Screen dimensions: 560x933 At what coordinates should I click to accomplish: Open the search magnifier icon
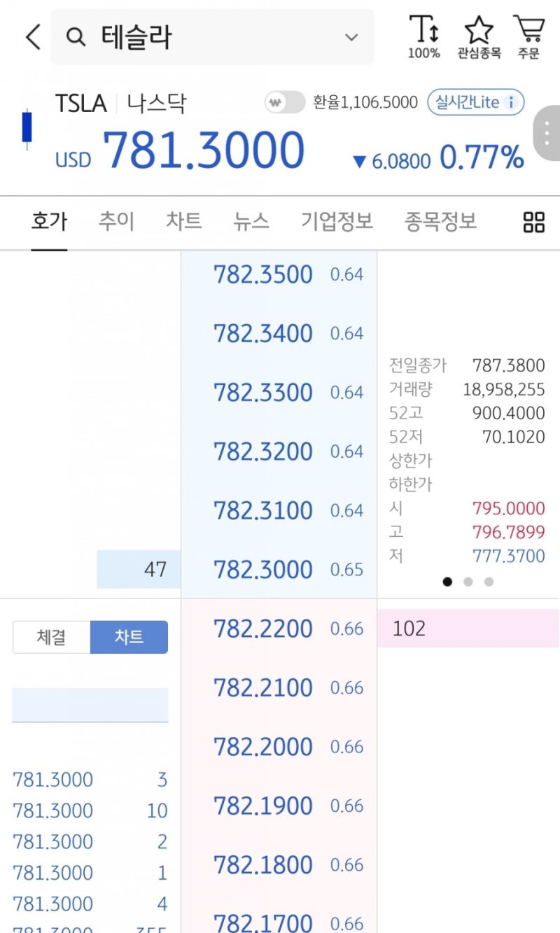click(76, 36)
